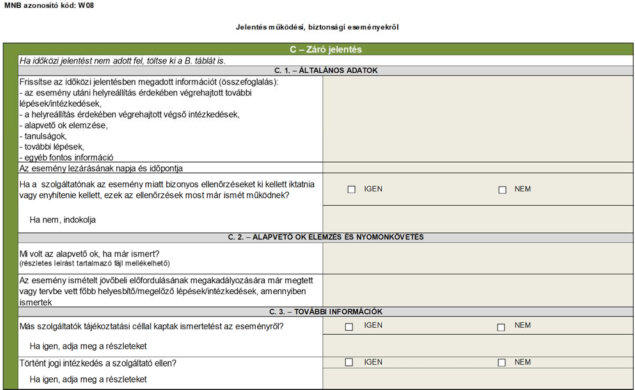Click details field for legal action
Image resolution: width=635 pixels, height=390 pixels.
point(478,379)
